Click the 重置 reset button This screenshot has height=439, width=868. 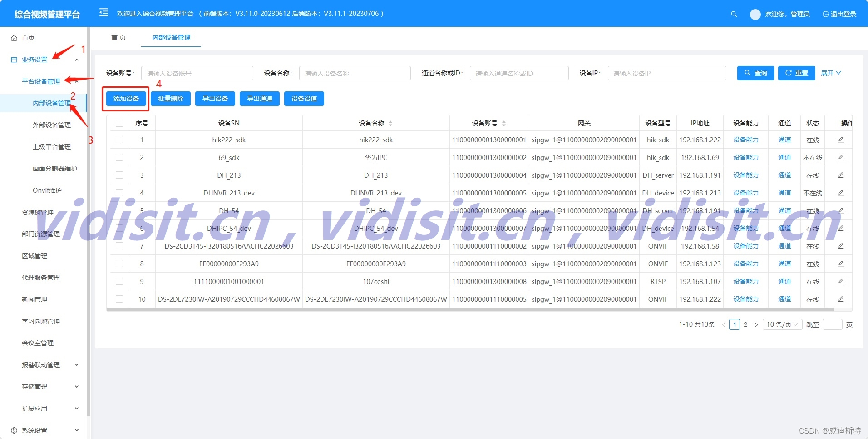tap(796, 73)
